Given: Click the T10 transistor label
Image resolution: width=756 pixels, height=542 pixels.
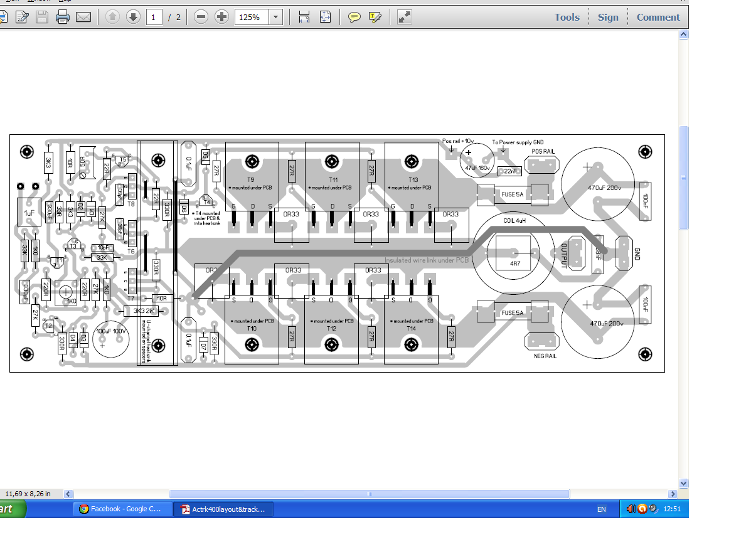Looking at the screenshot, I should coord(252,329).
